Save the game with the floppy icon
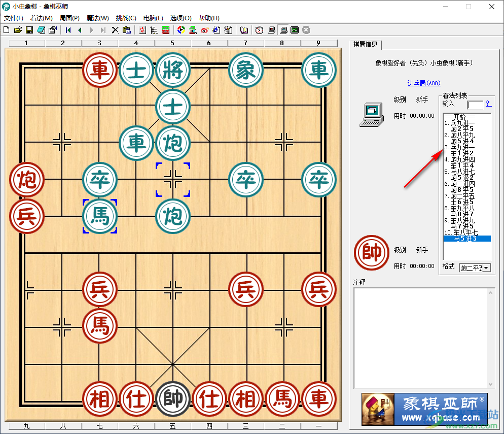The height and width of the screenshot is (434, 504). (x=29, y=30)
